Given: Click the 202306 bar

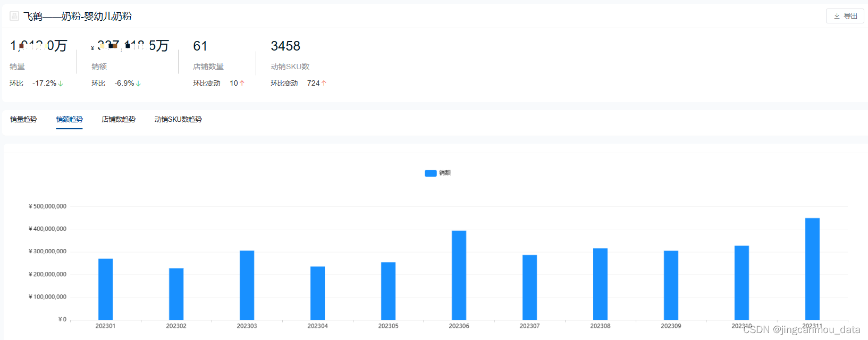Looking at the screenshot, I should click(x=459, y=275).
